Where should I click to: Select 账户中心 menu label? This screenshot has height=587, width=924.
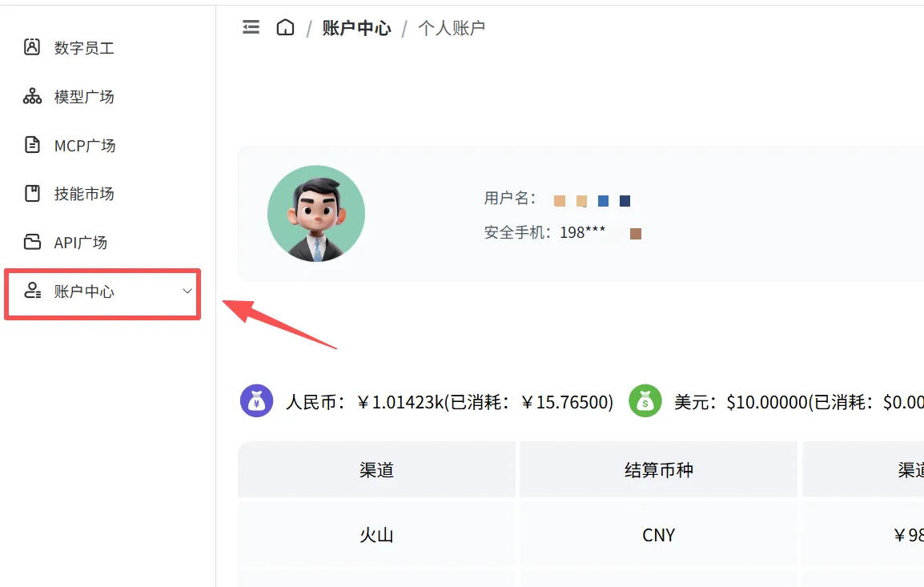coord(84,291)
